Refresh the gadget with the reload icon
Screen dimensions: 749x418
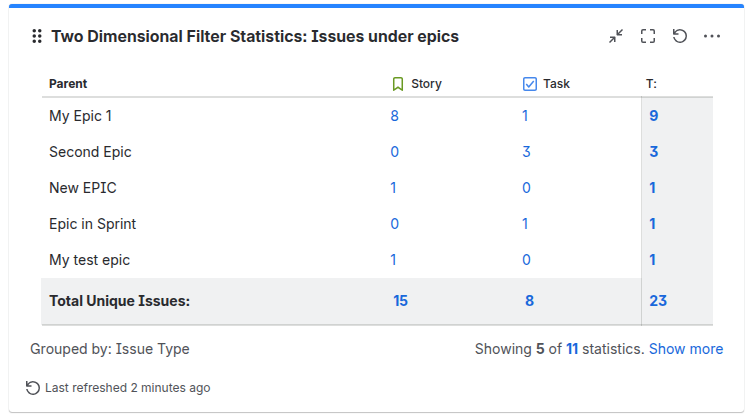click(x=680, y=36)
